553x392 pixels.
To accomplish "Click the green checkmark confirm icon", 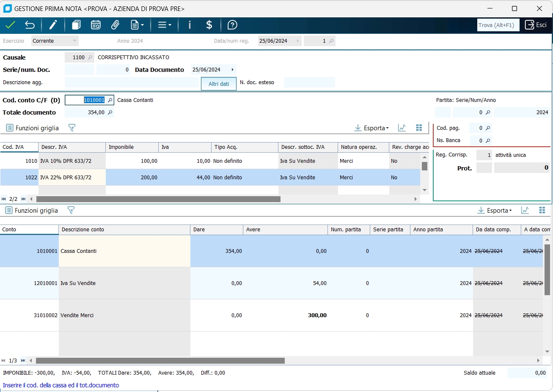I will tap(11, 25).
